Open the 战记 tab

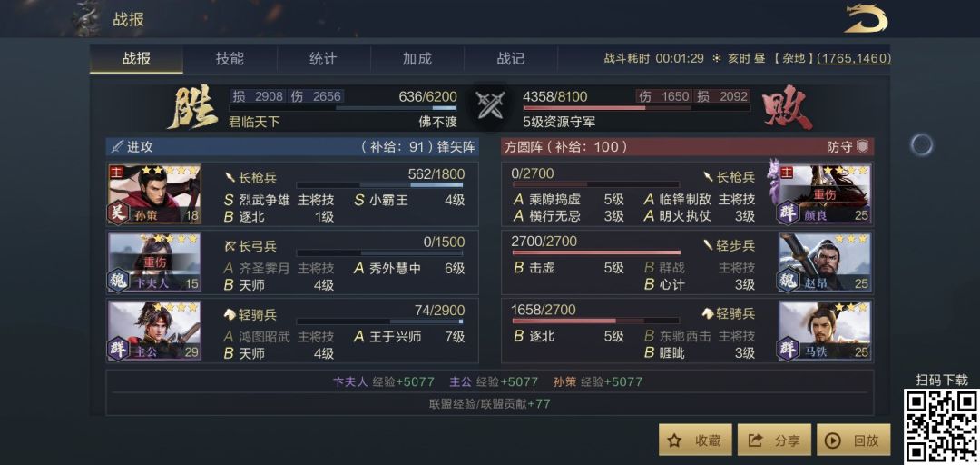coord(510,59)
